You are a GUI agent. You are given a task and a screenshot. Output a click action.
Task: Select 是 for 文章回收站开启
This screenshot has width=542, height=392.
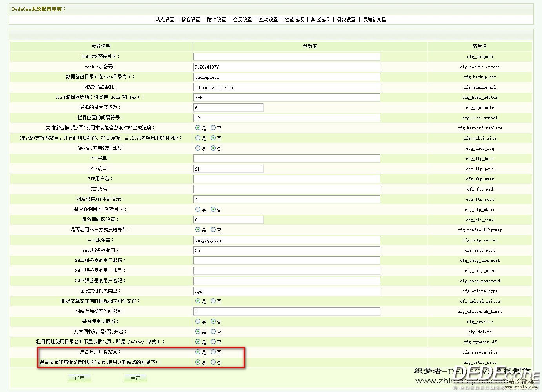pyautogui.click(x=198, y=332)
